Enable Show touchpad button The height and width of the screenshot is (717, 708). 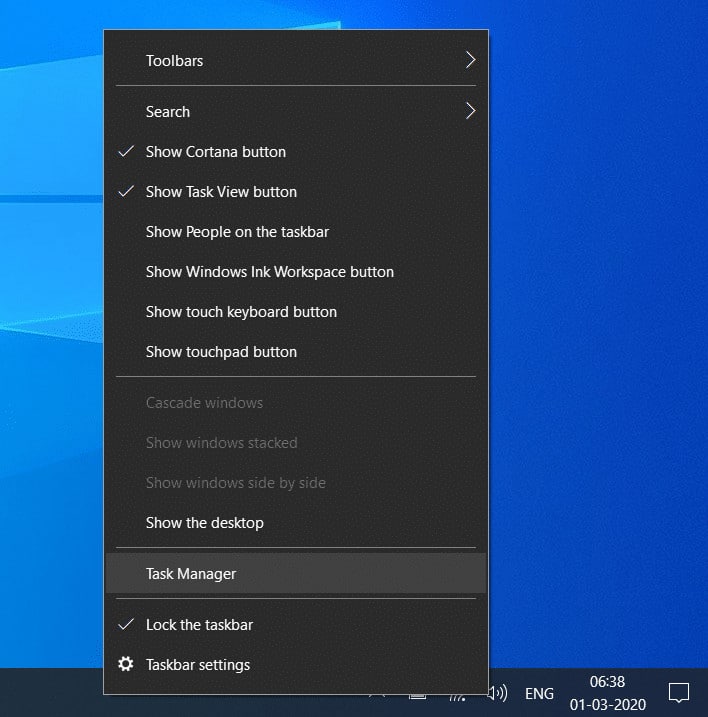tap(295, 352)
